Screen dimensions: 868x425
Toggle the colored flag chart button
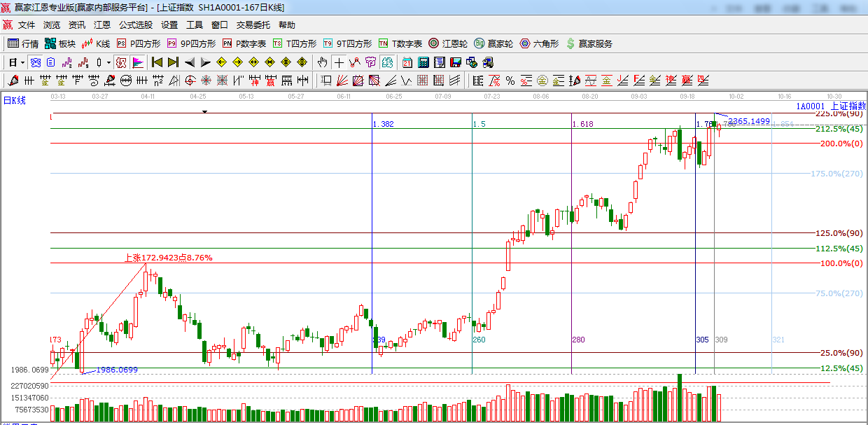coord(137,62)
